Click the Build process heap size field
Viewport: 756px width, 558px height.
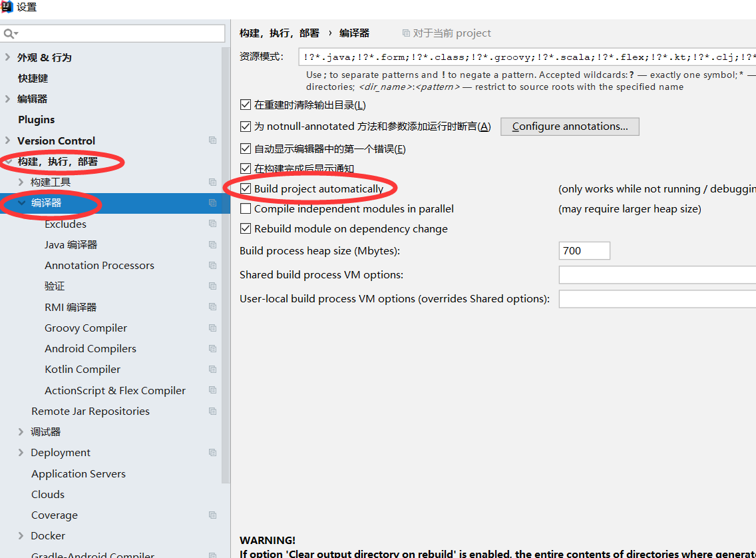(x=584, y=251)
